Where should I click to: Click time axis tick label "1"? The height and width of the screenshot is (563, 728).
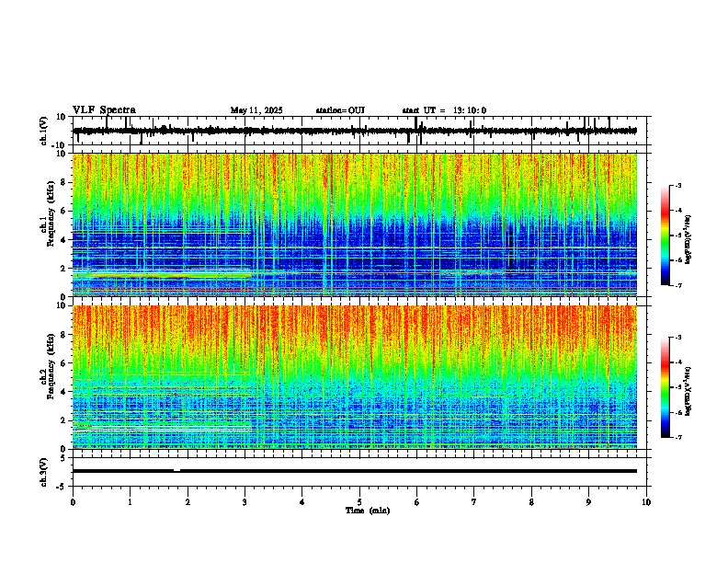tap(130, 502)
